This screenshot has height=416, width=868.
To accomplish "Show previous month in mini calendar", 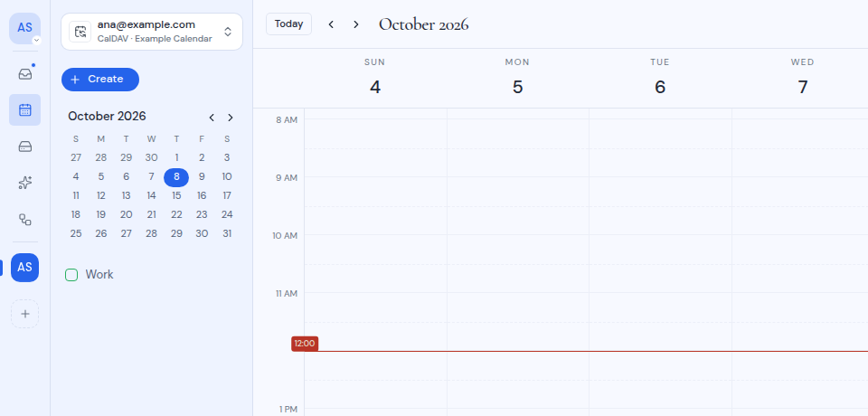I will (212, 118).
